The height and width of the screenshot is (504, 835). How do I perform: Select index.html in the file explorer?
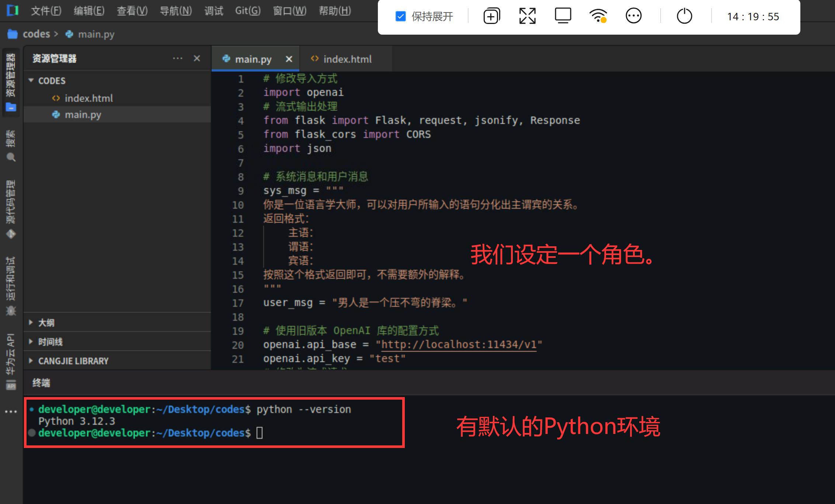click(x=88, y=98)
